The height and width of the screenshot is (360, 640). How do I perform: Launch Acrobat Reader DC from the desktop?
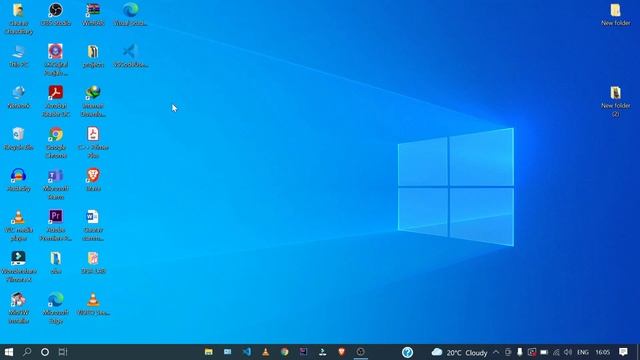[56, 101]
